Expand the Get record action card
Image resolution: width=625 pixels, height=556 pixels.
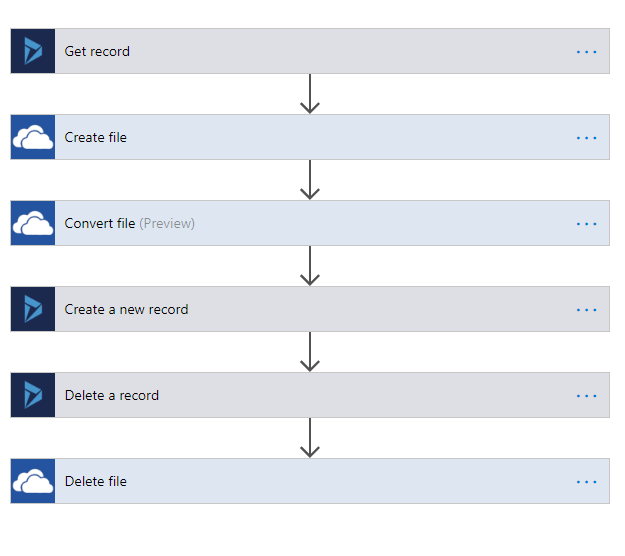coord(310,51)
